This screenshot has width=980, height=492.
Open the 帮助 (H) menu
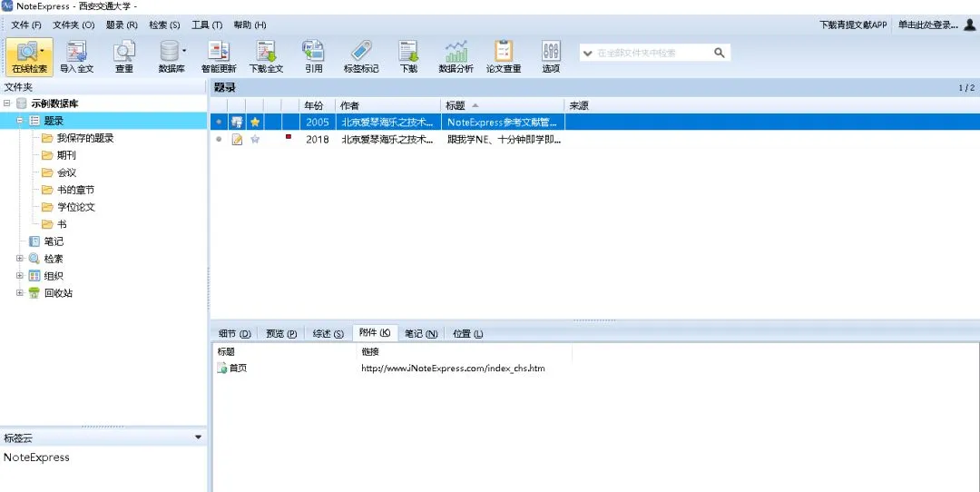[250, 25]
